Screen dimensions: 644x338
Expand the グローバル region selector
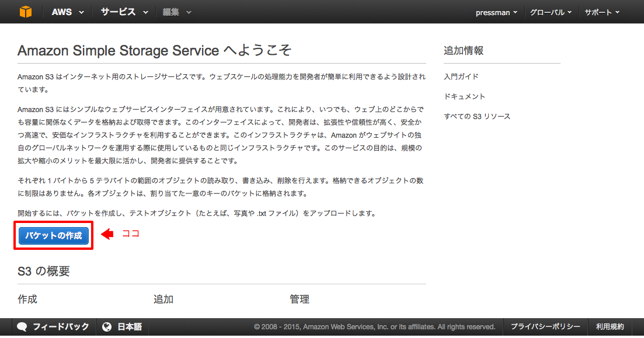549,11
